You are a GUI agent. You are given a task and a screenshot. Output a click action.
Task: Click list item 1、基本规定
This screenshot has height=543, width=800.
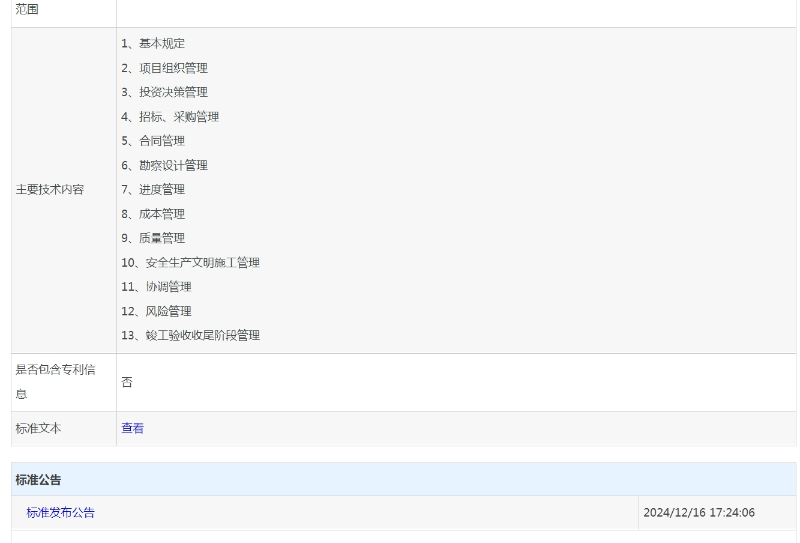point(153,43)
